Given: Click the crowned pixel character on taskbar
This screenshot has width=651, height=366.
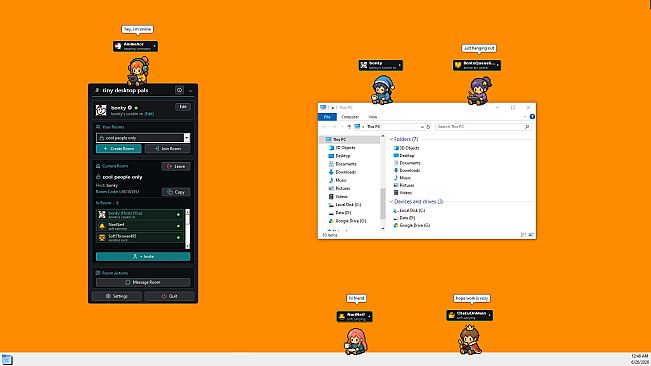Looking at the screenshot, I should coord(470,340).
